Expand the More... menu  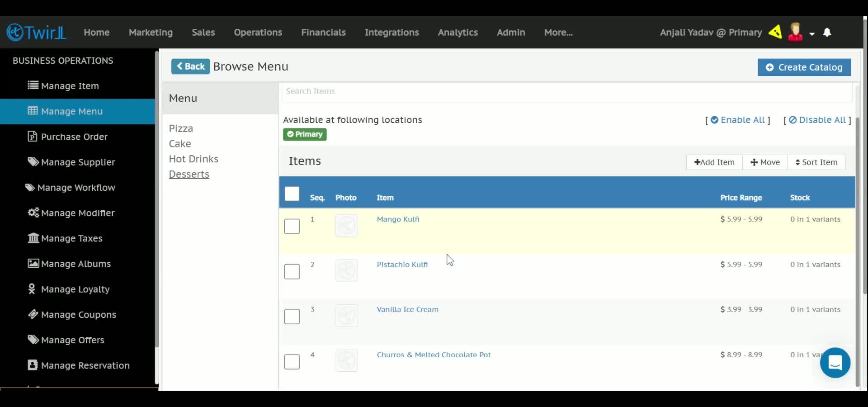click(x=558, y=32)
